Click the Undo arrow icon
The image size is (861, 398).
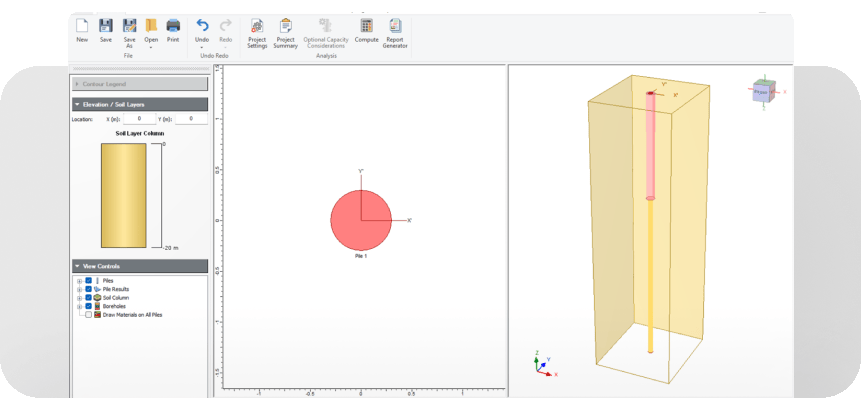click(x=202, y=26)
